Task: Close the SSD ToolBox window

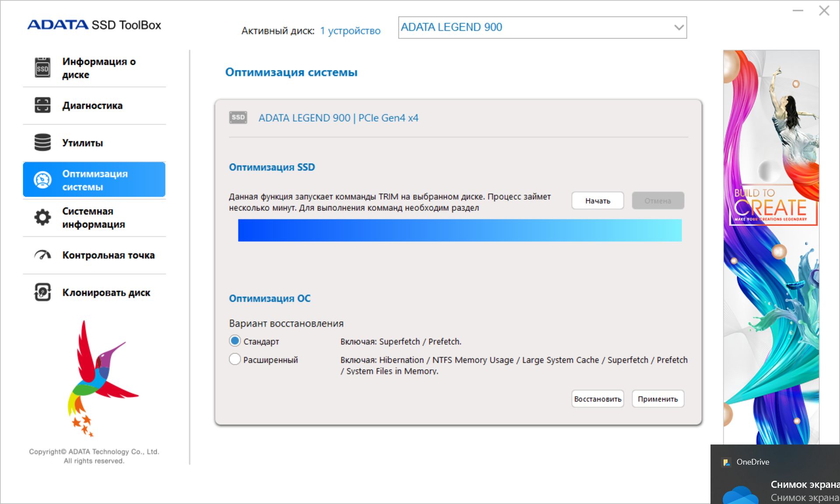Action: pos(824,10)
